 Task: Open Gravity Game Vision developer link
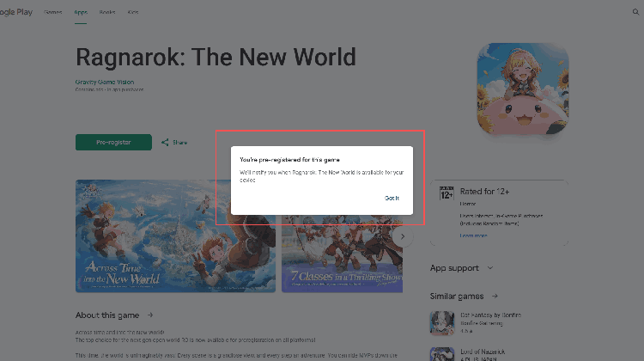coord(104,83)
